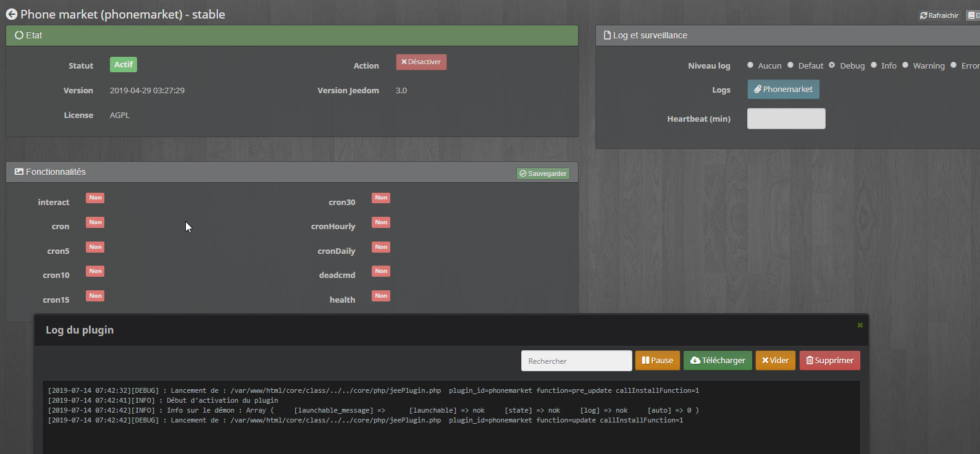Select the Debug log level

click(x=832, y=65)
